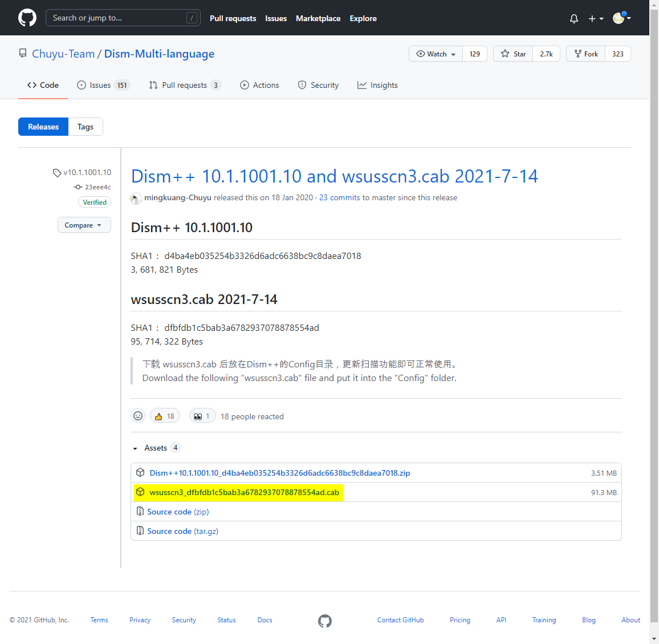Open About in the footer
The width and height of the screenshot is (659, 644).
tap(631, 620)
